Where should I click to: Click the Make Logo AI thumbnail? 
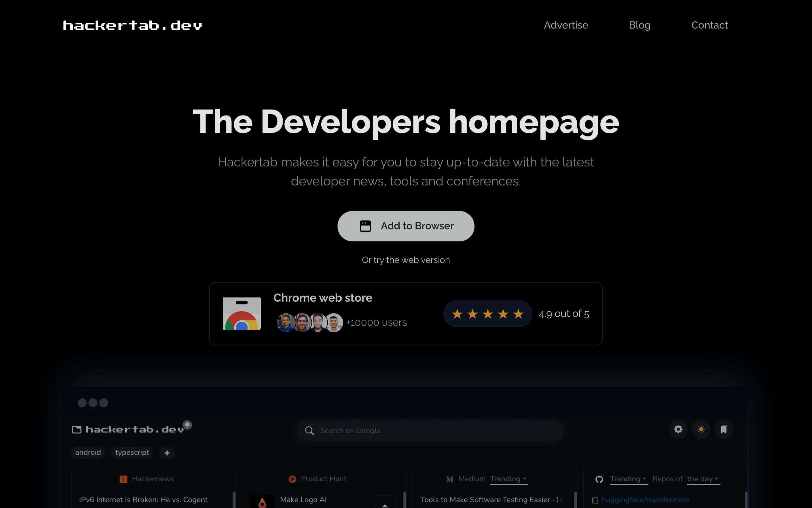point(262,502)
